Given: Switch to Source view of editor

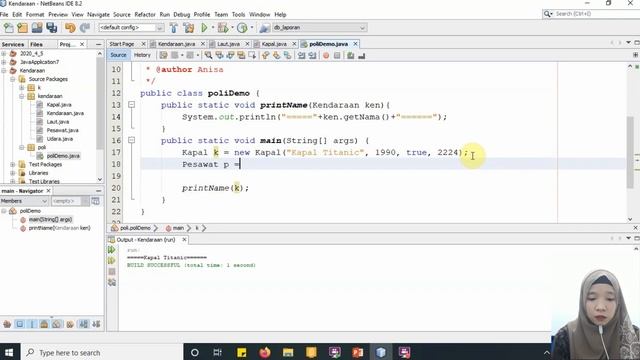Looking at the screenshot, I should [118, 55].
